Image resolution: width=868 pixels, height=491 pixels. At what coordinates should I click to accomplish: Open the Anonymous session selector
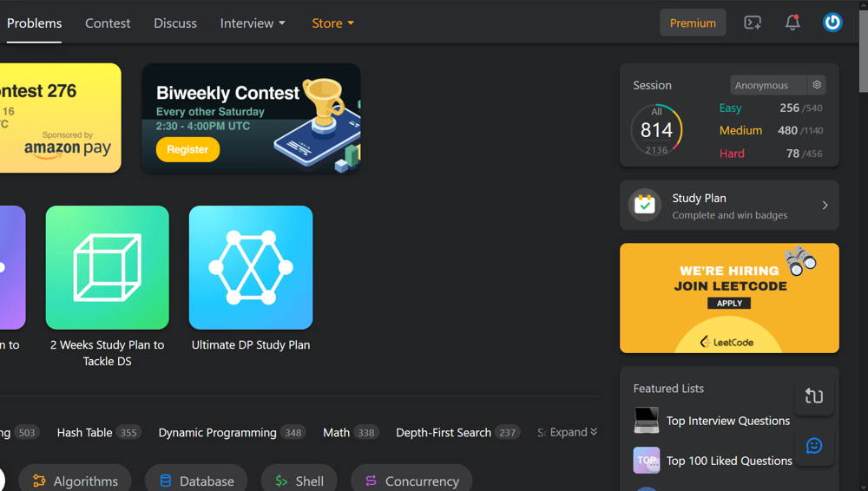[768, 85]
